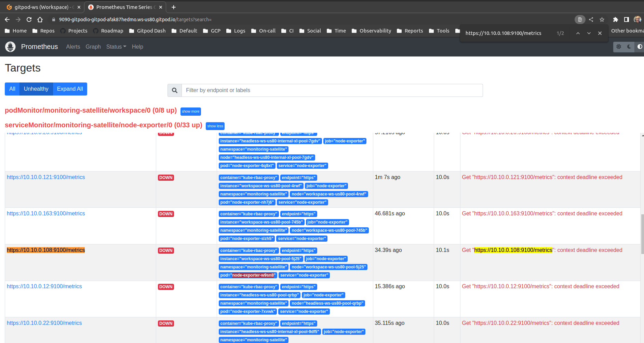Click the Expand All button
Image resolution: width=644 pixels, height=343 pixels.
point(70,89)
